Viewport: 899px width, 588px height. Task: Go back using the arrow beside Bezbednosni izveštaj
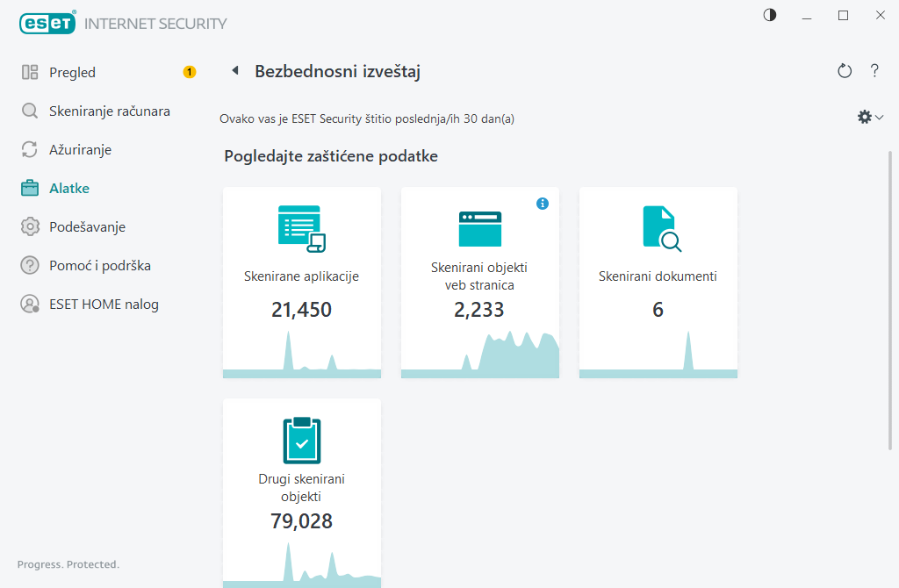[x=235, y=70]
